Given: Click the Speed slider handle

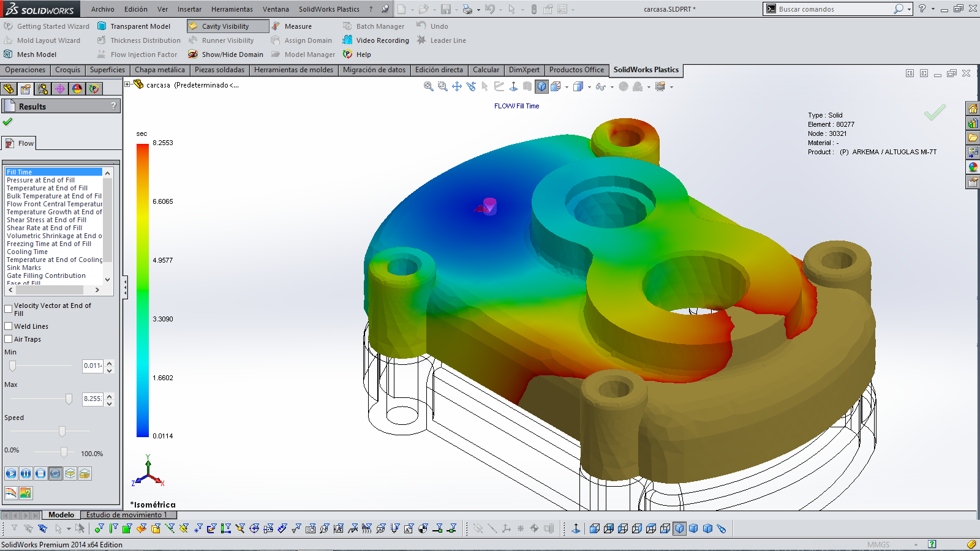Looking at the screenshot, I should (x=62, y=432).
